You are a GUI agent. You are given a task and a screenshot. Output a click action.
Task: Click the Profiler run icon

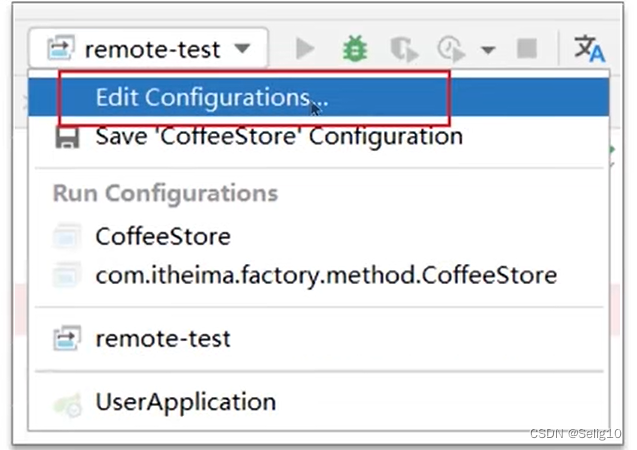pos(451,50)
